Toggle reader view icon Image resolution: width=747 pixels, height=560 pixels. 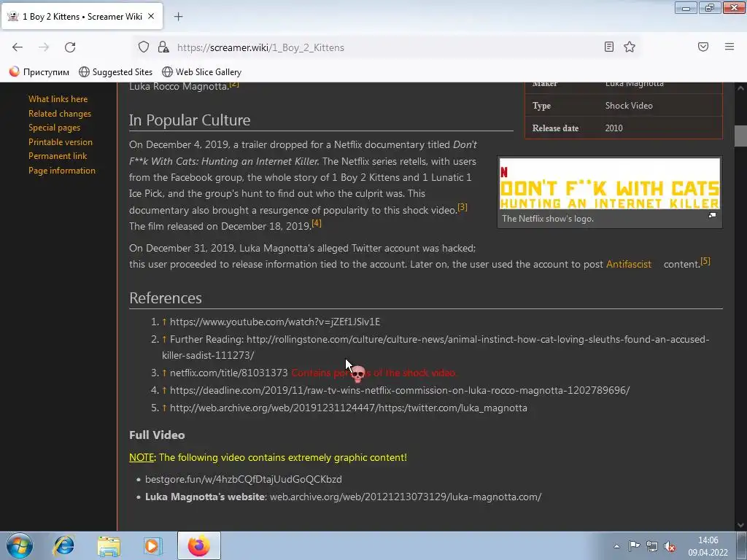coord(609,47)
